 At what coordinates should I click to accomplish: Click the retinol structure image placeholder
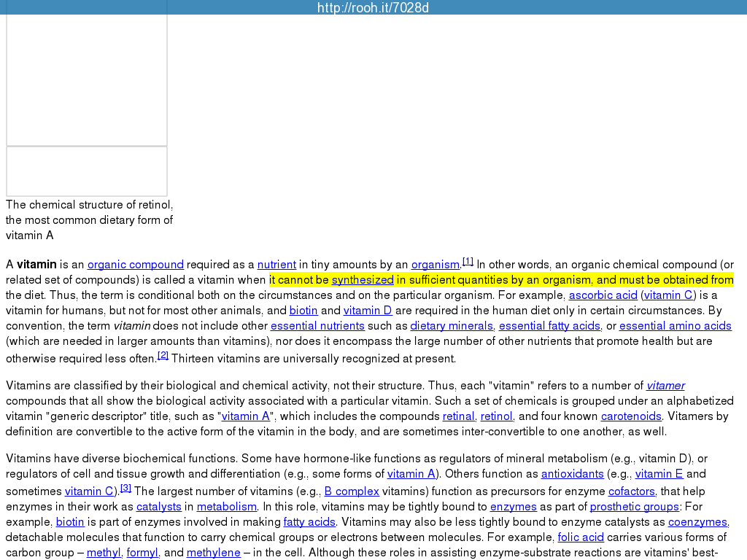click(87, 77)
